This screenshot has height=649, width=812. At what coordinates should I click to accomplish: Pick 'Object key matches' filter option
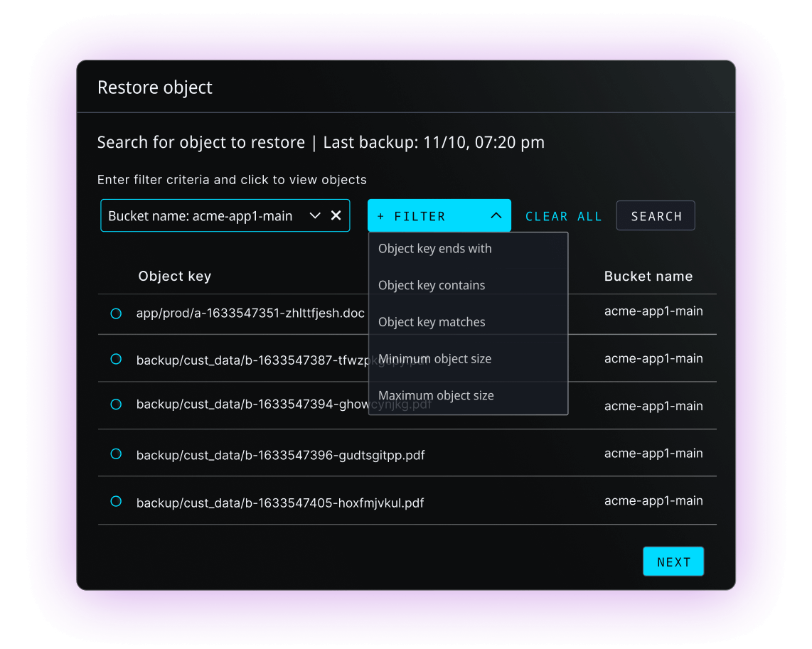coord(432,322)
